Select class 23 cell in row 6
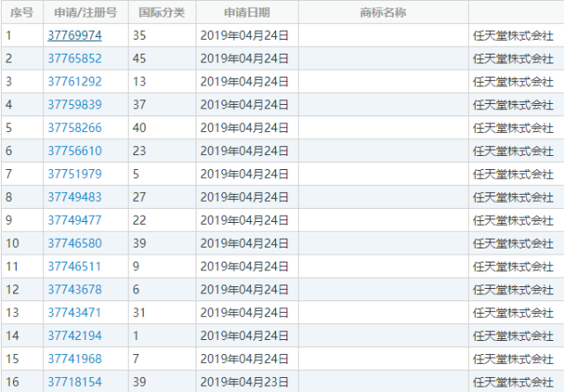The height and width of the screenshot is (392, 564). click(162, 151)
